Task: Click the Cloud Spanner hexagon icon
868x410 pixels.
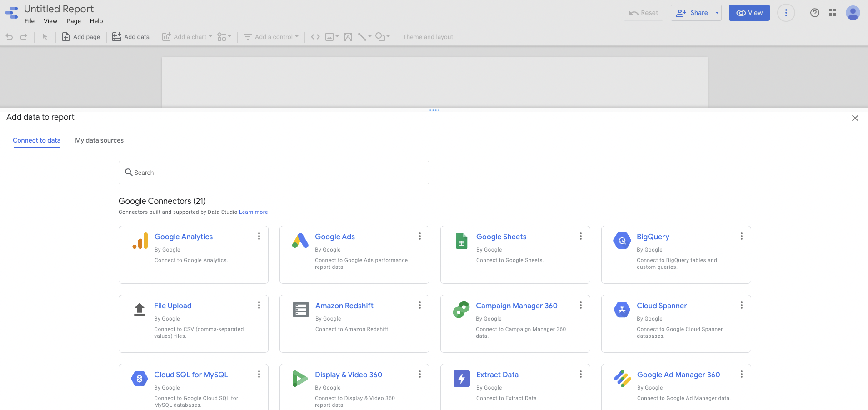Action: [x=622, y=310]
